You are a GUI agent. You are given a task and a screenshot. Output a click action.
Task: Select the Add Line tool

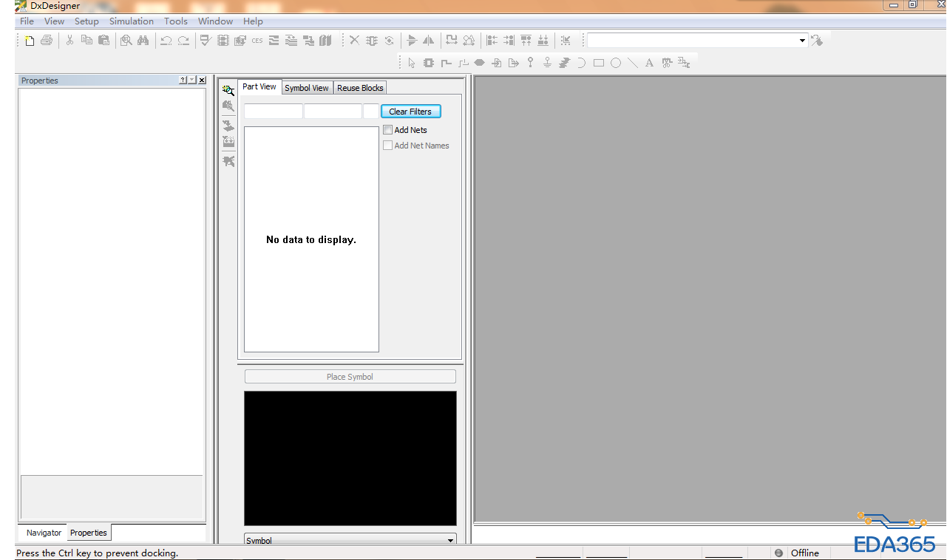click(x=633, y=63)
